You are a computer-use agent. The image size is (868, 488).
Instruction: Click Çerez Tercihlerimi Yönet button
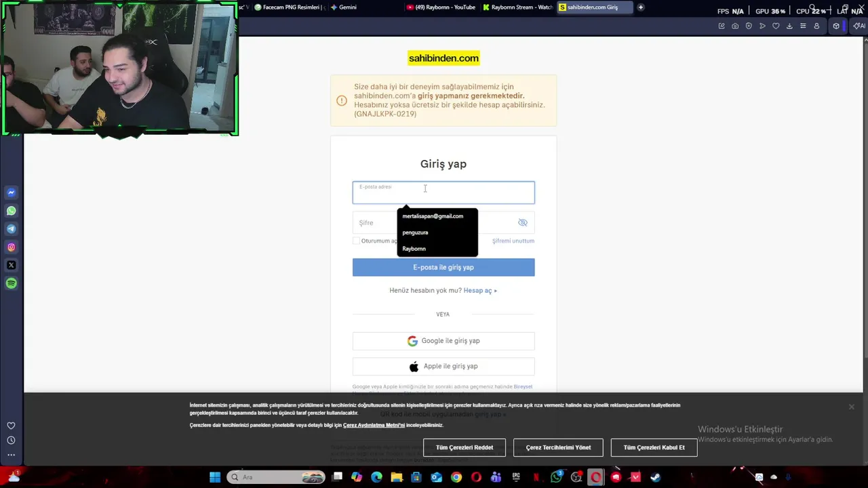(559, 447)
